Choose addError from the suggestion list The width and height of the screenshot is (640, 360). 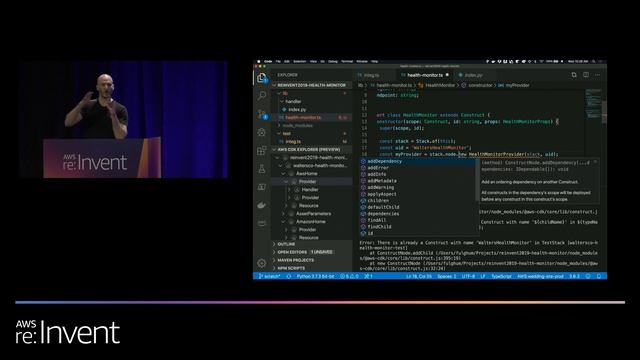point(417,168)
